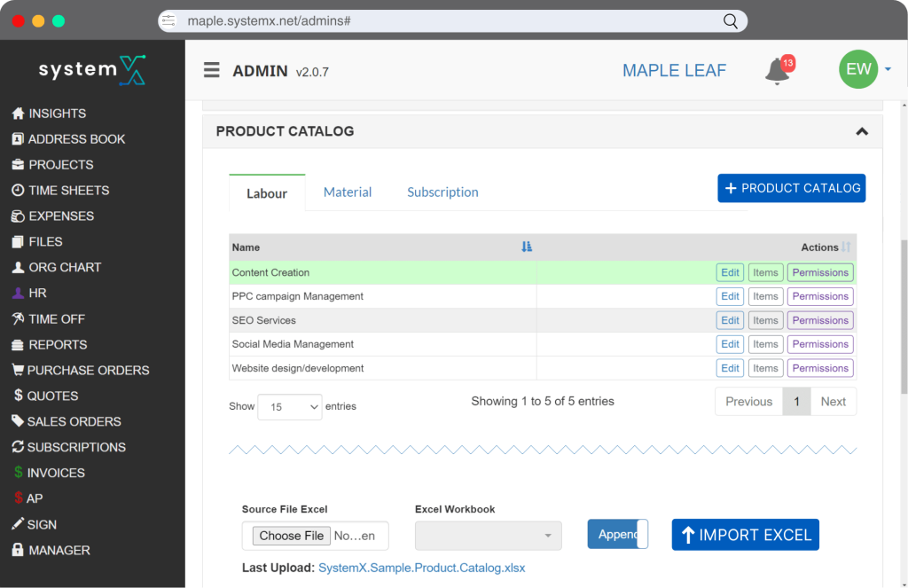The height and width of the screenshot is (588, 908).
Task: Collapse the Product Catalog panel chevron
Action: [861, 131]
